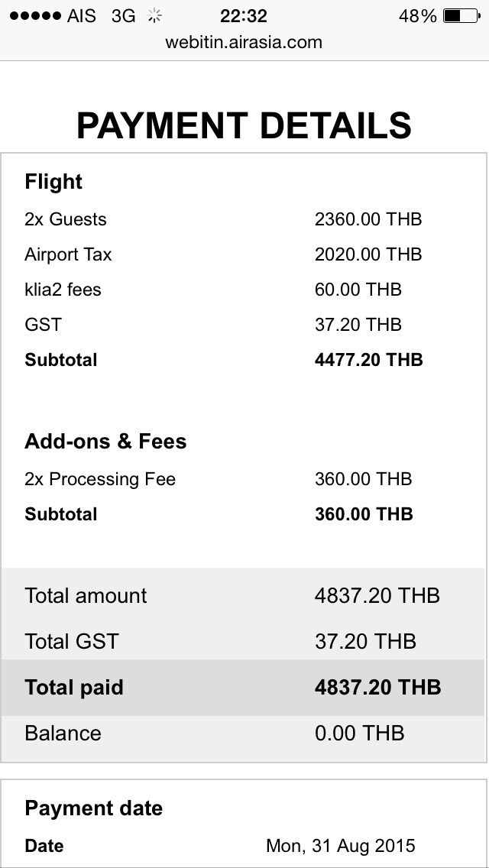This screenshot has width=489, height=868.
Task: Tap the payment date Mon, 31 Aug 2015
Action: (x=341, y=845)
